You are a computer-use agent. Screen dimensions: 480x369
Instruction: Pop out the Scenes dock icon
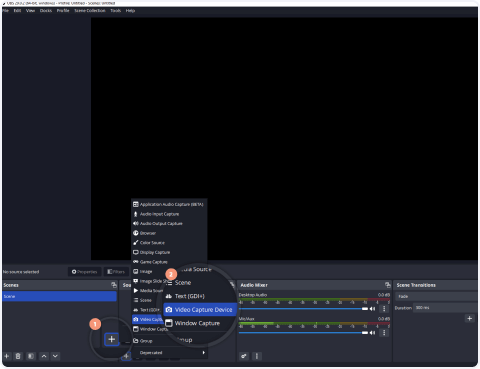114,285
